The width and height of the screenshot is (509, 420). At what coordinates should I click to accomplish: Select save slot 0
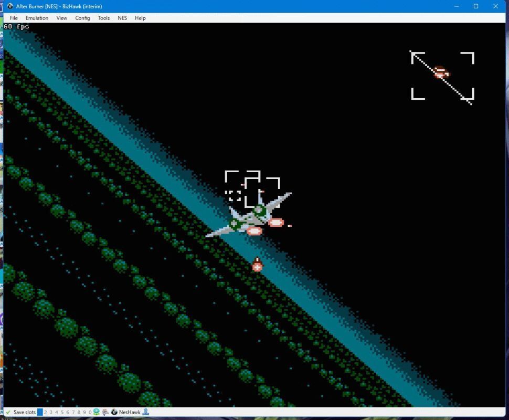(90, 412)
